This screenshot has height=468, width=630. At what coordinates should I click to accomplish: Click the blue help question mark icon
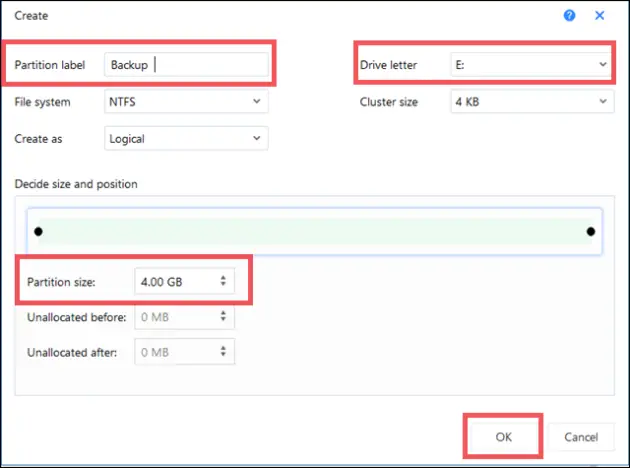(x=570, y=16)
